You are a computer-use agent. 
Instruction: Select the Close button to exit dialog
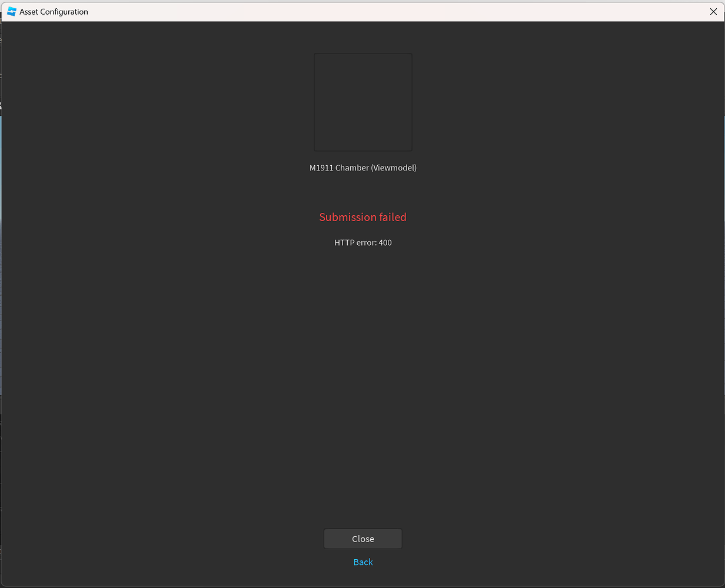click(362, 539)
